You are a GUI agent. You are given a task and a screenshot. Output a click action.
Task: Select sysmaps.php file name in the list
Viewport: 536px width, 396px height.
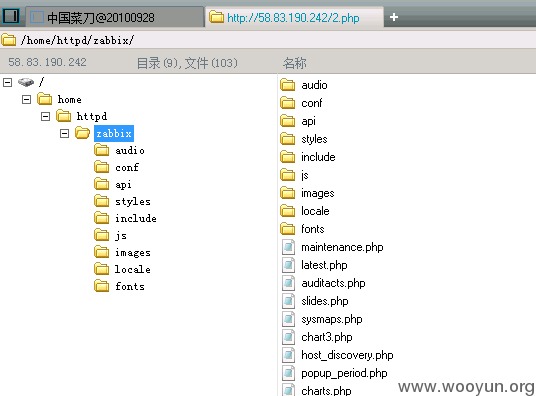(332, 319)
